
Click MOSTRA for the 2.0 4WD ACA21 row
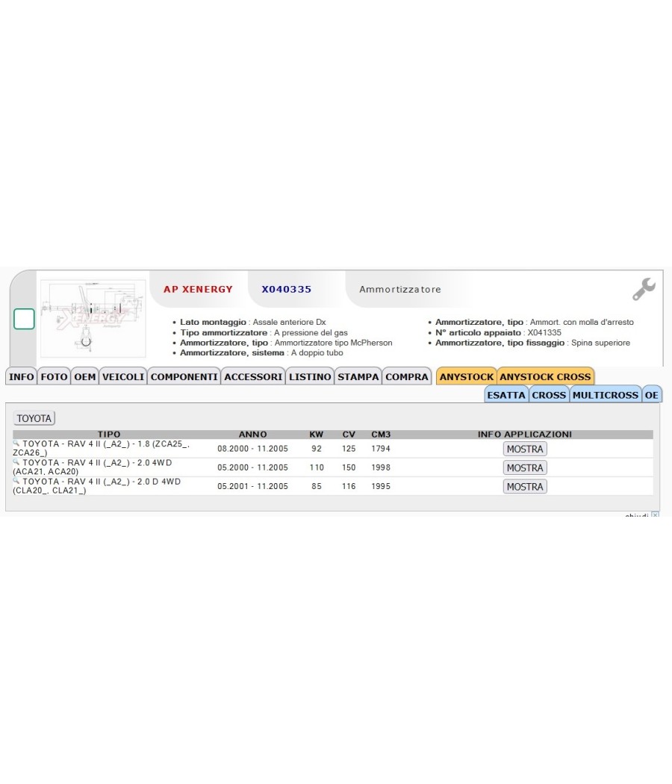click(525, 467)
